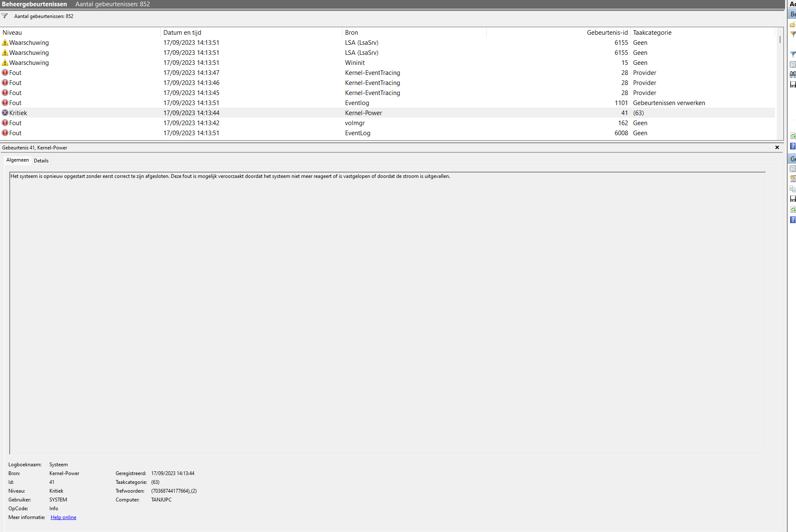Click the critical icon of the Kritiek row
The height and width of the screenshot is (532, 796).
pyautogui.click(x=5, y=113)
